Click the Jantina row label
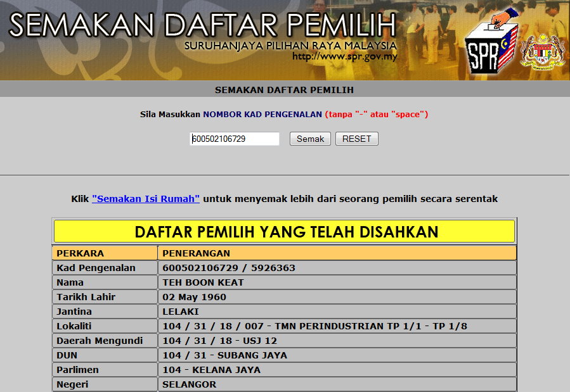This screenshot has height=392, width=570. pyautogui.click(x=74, y=312)
